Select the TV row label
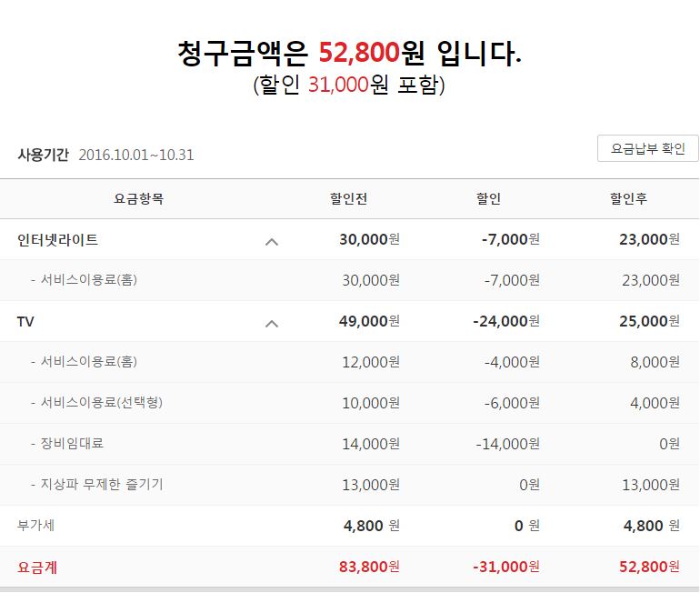 pos(25,322)
